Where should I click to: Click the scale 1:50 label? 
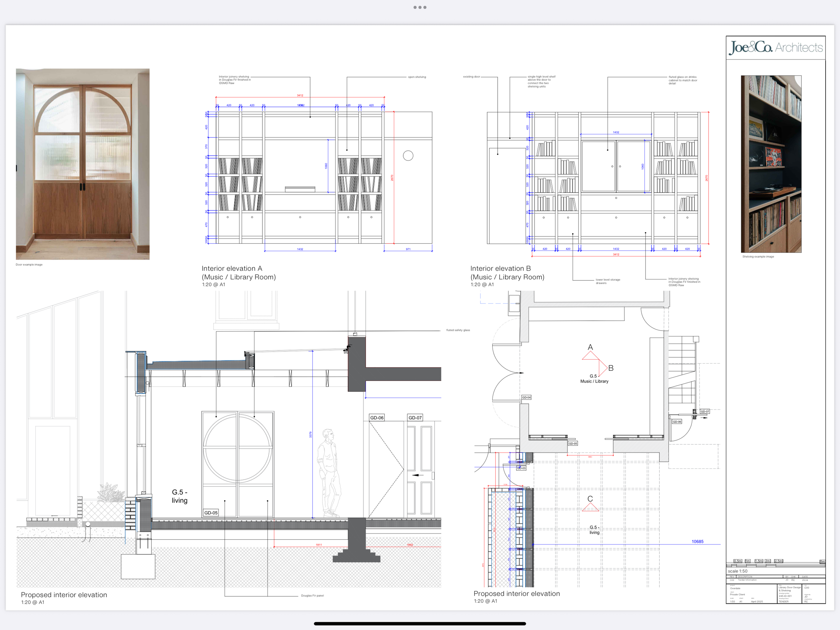point(737,571)
